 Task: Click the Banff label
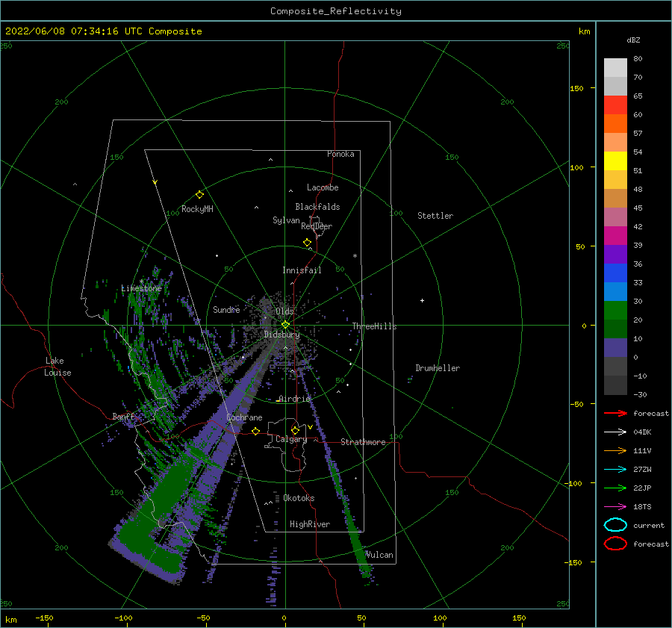coord(123,416)
